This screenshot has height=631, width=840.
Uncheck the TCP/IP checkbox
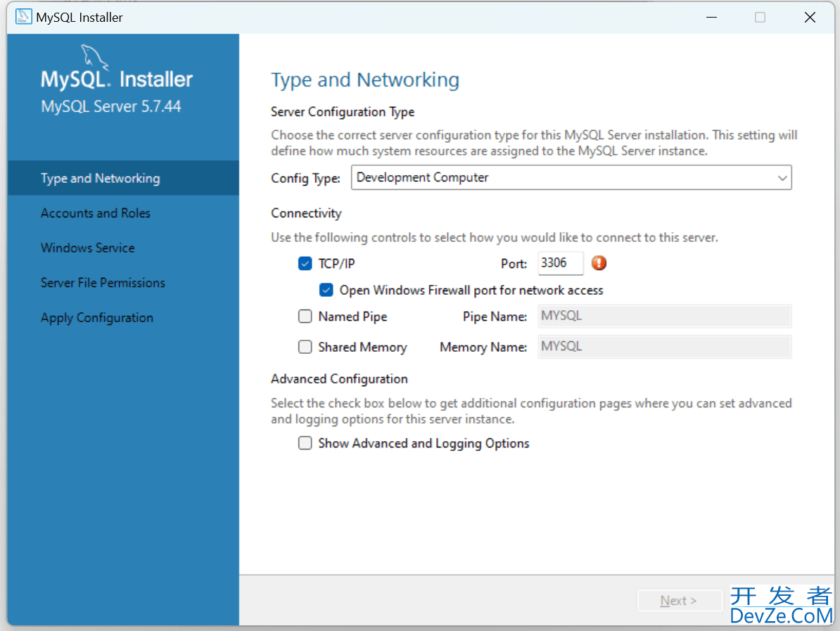305,263
